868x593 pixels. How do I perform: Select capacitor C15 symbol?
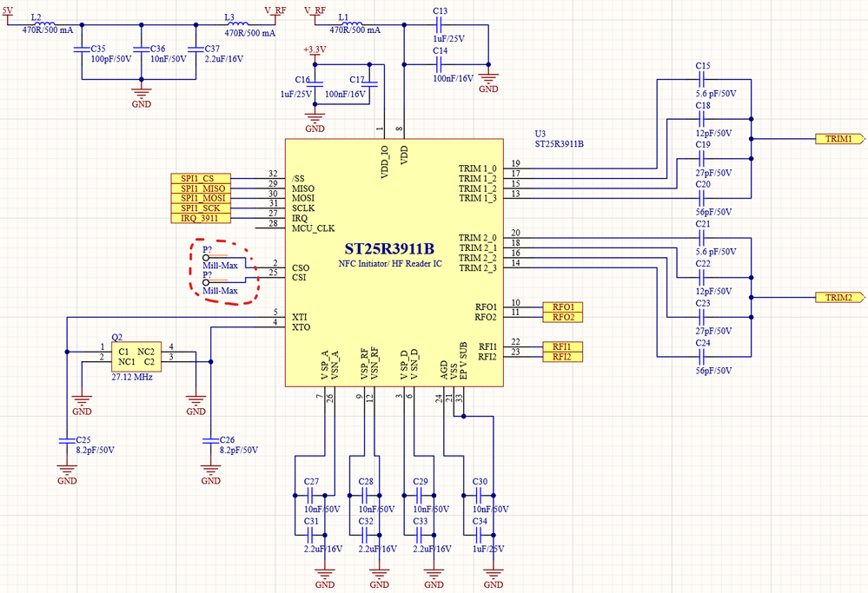[x=702, y=79]
